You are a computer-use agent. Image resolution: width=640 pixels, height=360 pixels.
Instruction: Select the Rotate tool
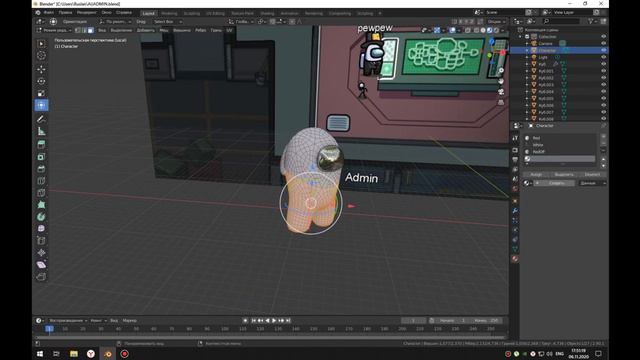click(x=41, y=81)
